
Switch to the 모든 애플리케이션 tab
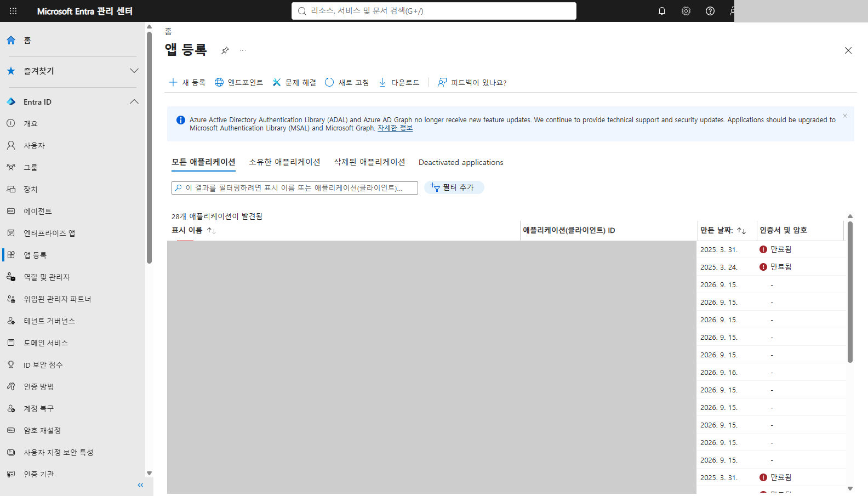pos(203,162)
